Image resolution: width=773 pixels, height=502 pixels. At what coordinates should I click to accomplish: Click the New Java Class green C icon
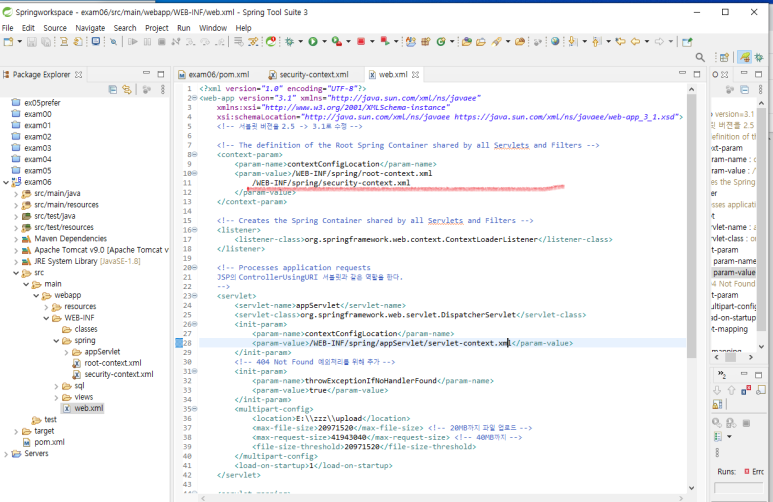pyautogui.click(x=441, y=42)
